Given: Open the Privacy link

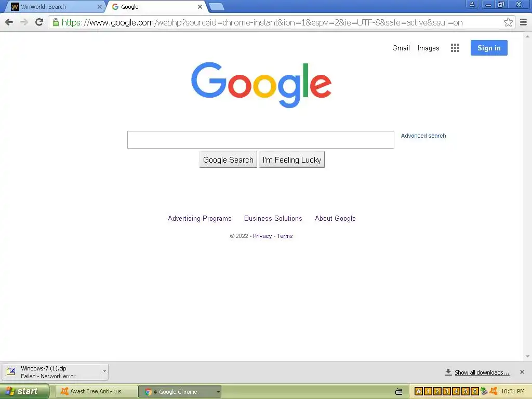Looking at the screenshot, I should pyautogui.click(x=262, y=236).
